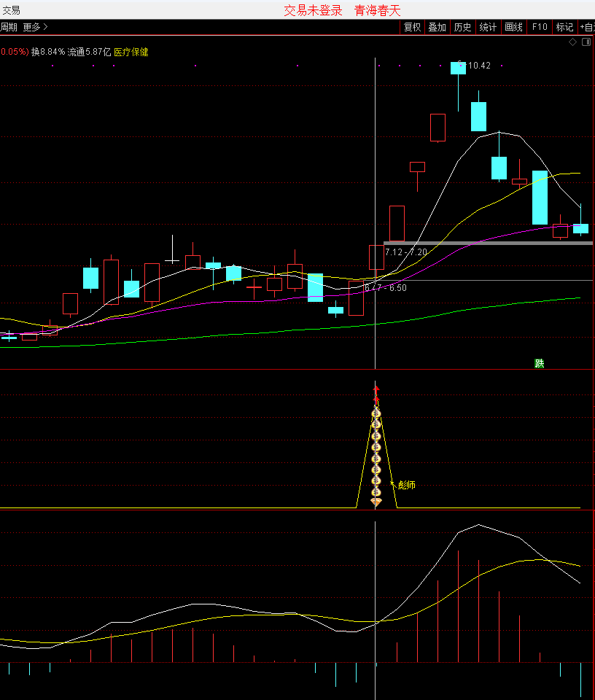Click the green 跌 marker icon

[x=540, y=363]
